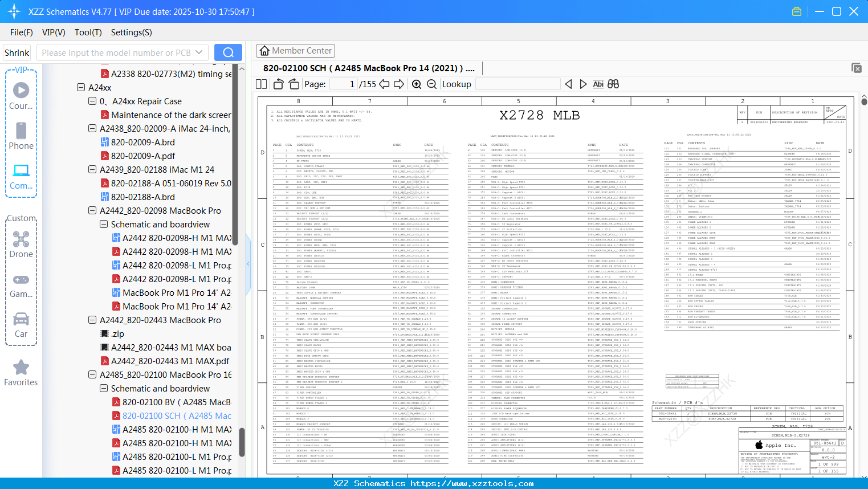The width and height of the screenshot is (868, 489).
Task: Collapse the A2442_820-02443 MacBook Pro node
Action: (92, 320)
